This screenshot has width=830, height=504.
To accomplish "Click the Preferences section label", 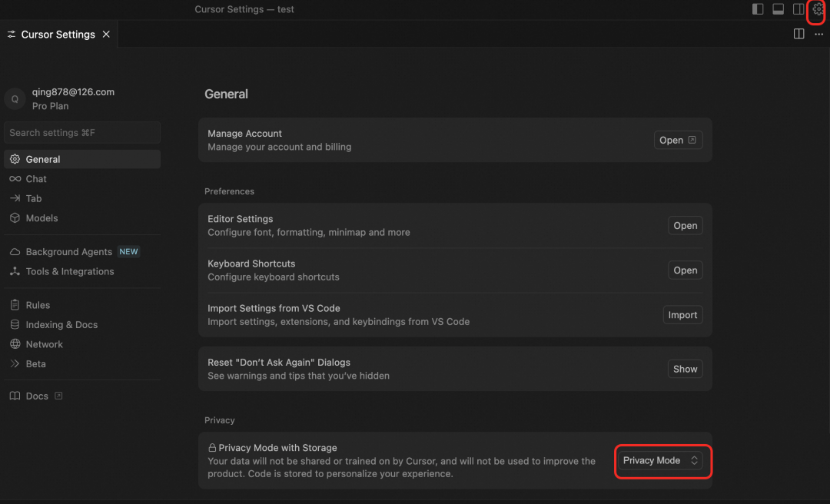I will tap(229, 191).
